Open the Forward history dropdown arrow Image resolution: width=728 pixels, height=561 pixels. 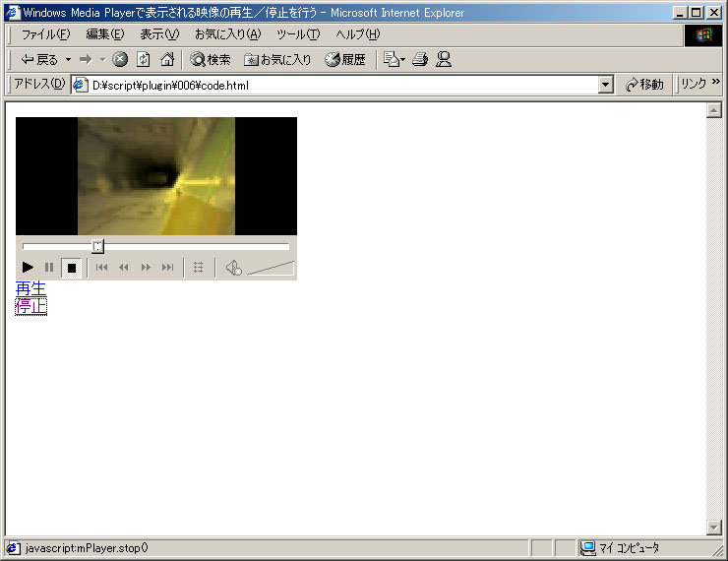coord(102,59)
